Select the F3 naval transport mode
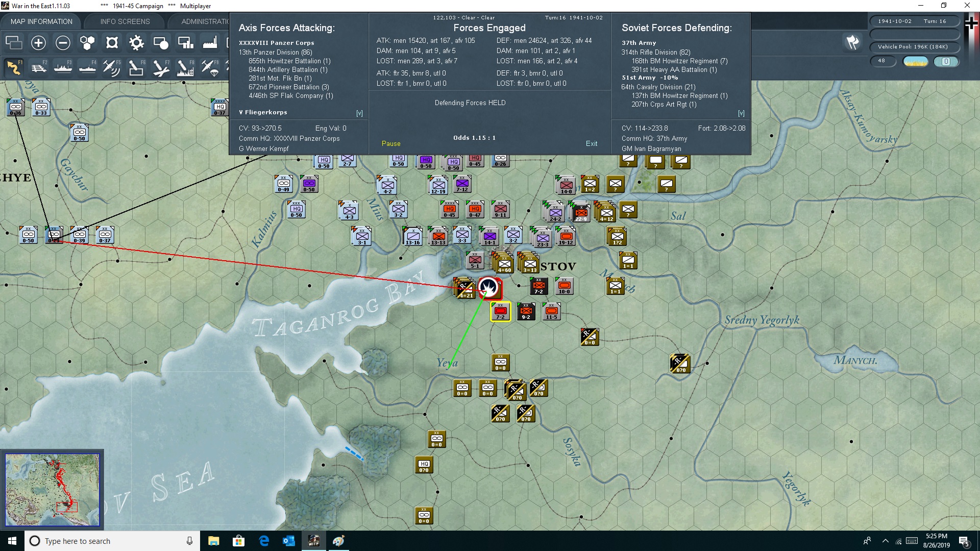Viewport: 980px width, 551px height. pyautogui.click(x=63, y=68)
